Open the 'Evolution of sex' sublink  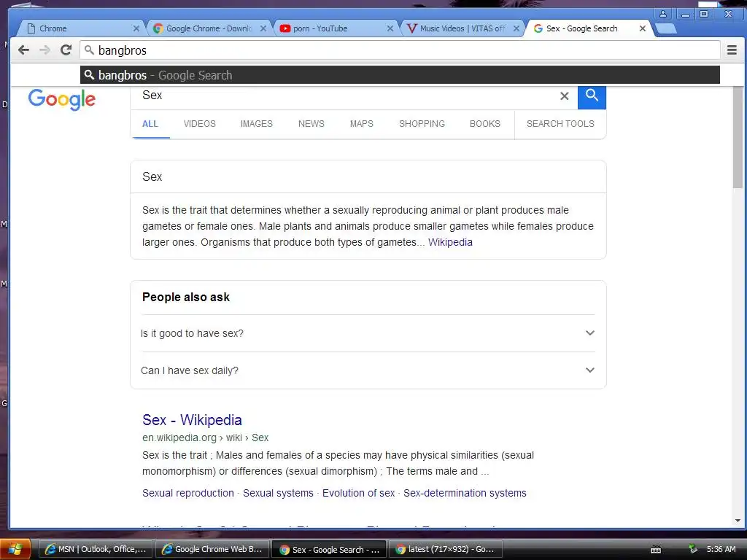(359, 493)
